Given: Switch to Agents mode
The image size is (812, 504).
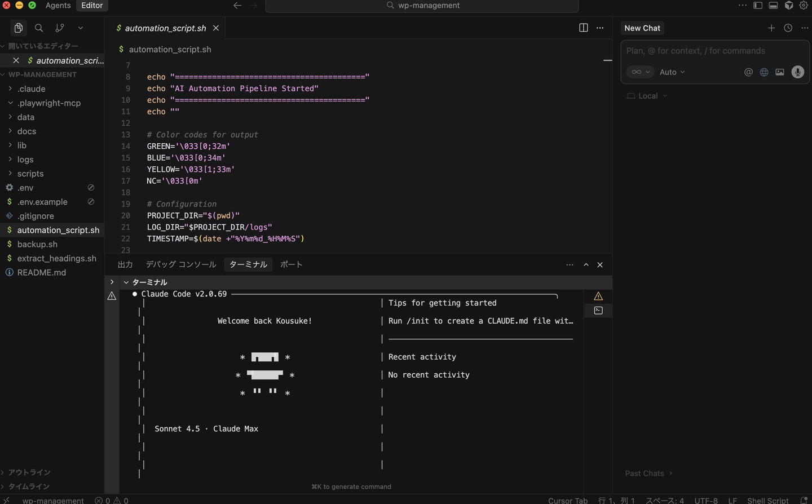Looking at the screenshot, I should coord(58,5).
